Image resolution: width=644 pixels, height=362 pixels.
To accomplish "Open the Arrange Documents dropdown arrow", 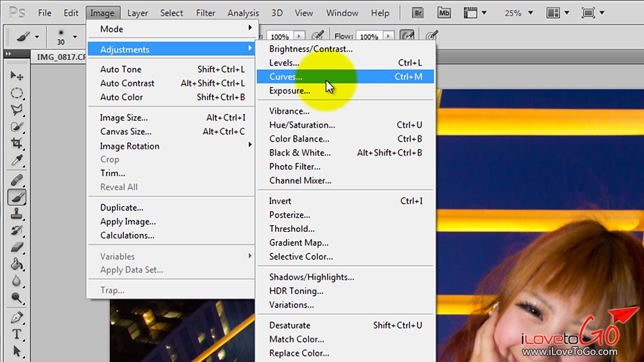I will coord(566,13).
